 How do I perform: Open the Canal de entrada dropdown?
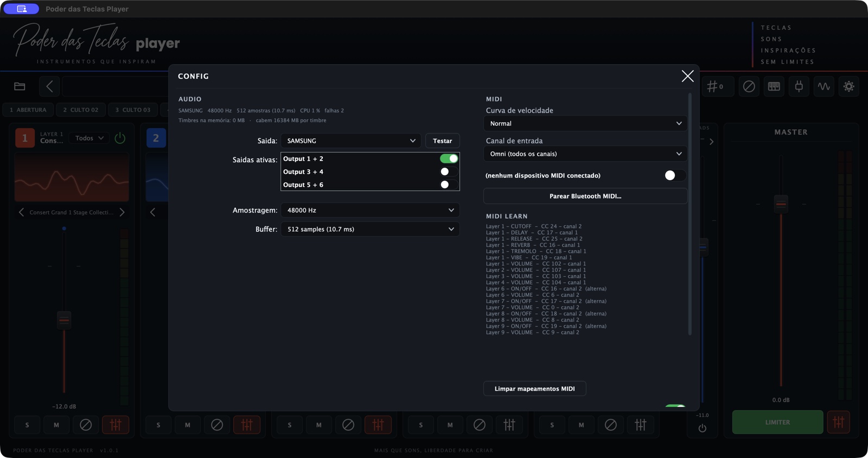point(585,154)
